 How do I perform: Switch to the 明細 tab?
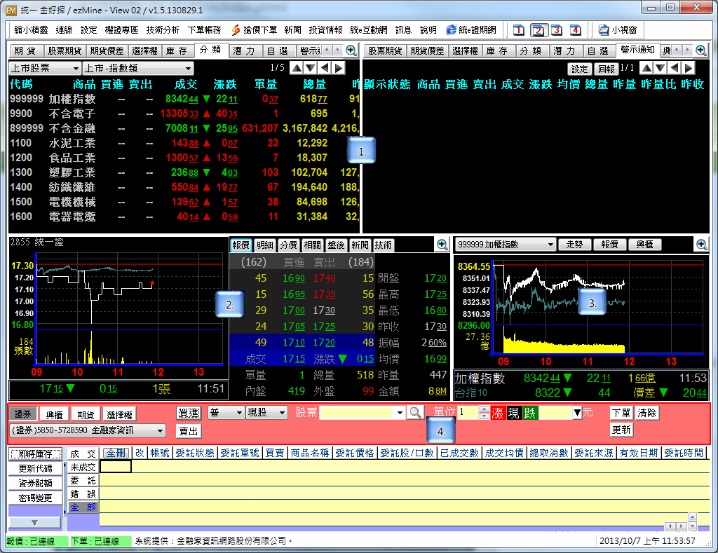[264, 244]
